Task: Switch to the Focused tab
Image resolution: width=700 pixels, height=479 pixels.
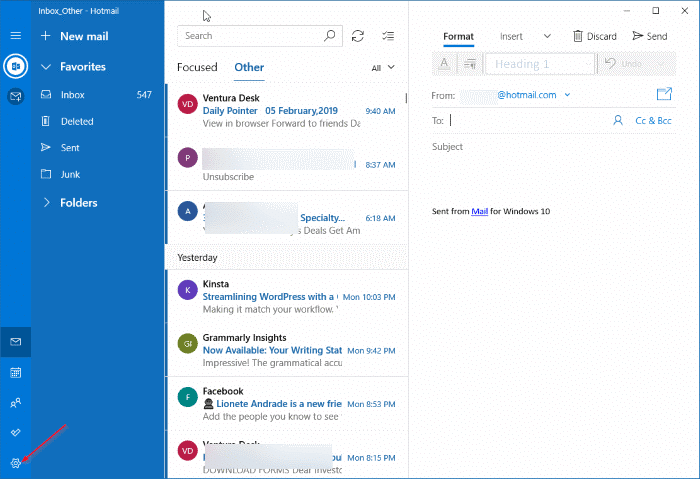Action: coord(197,67)
